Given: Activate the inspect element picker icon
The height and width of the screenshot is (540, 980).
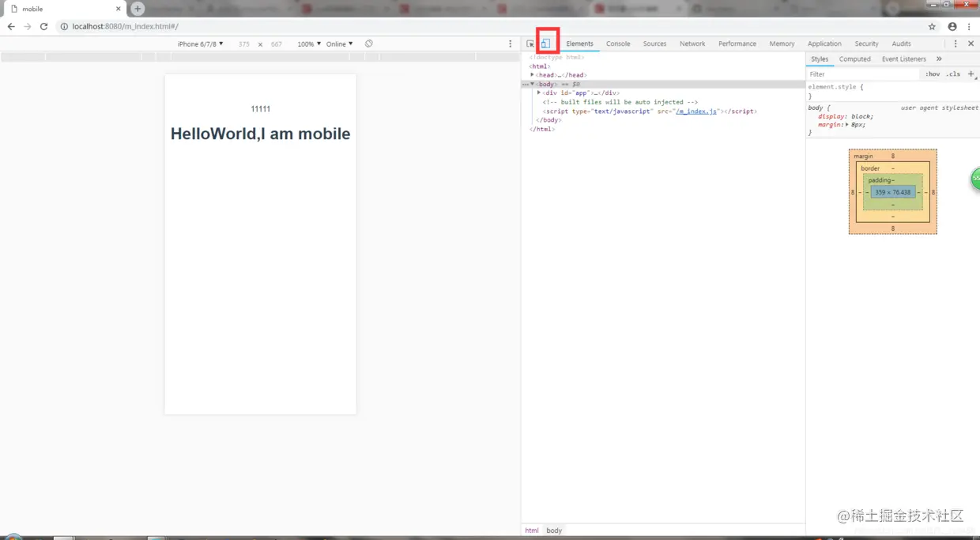Looking at the screenshot, I should pyautogui.click(x=530, y=43).
